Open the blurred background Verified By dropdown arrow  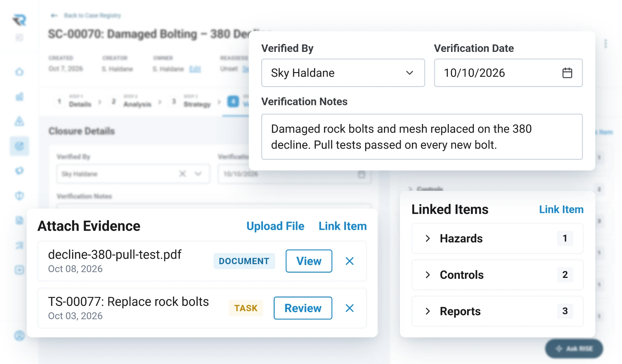tap(198, 174)
